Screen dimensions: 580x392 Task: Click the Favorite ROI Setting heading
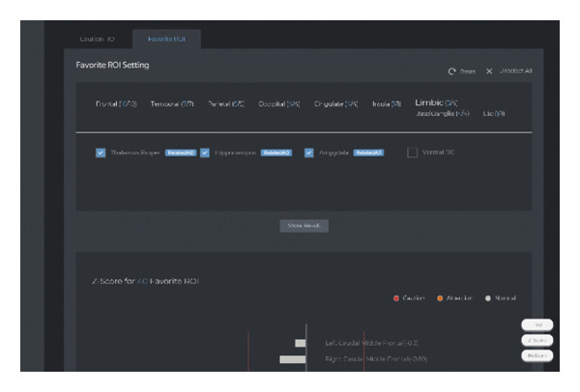pos(112,65)
